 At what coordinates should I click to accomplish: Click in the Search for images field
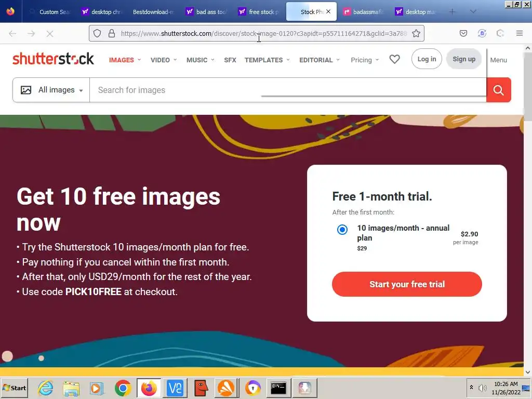[x=288, y=90]
